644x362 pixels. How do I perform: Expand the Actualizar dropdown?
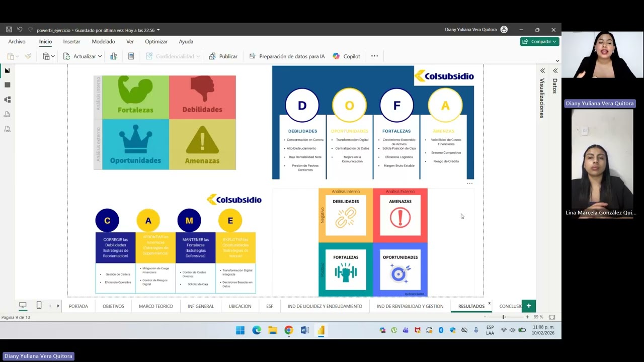(x=100, y=56)
